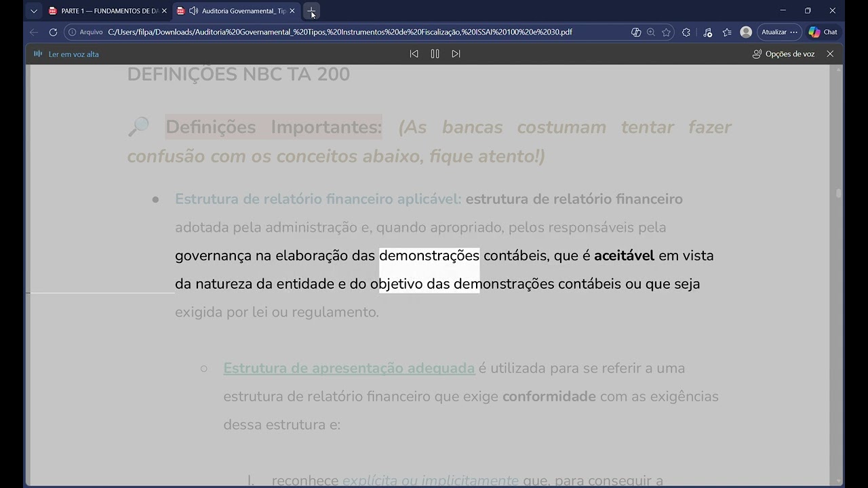
Task: Switch to PARTE 1 — FUNDAMENTOS tab
Action: [x=107, y=11]
